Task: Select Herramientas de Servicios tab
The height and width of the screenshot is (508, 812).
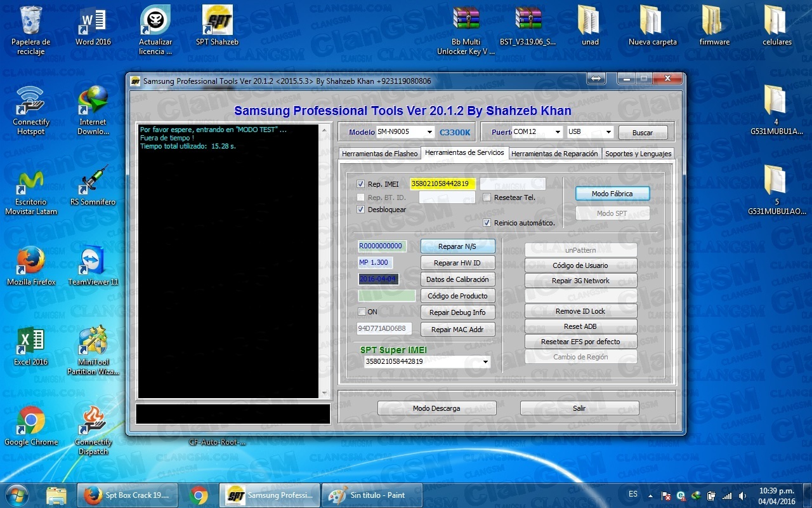Action: [x=464, y=152]
